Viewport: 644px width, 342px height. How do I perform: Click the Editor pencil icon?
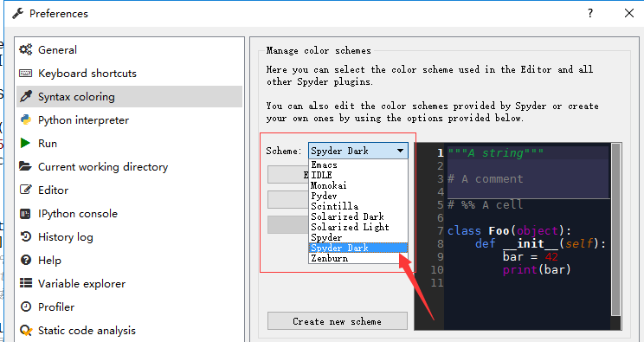26,190
